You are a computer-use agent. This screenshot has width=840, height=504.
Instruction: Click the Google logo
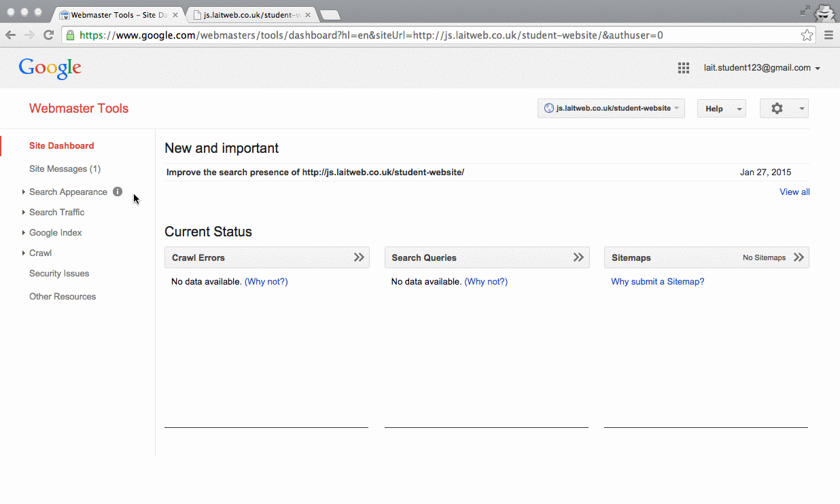point(50,68)
